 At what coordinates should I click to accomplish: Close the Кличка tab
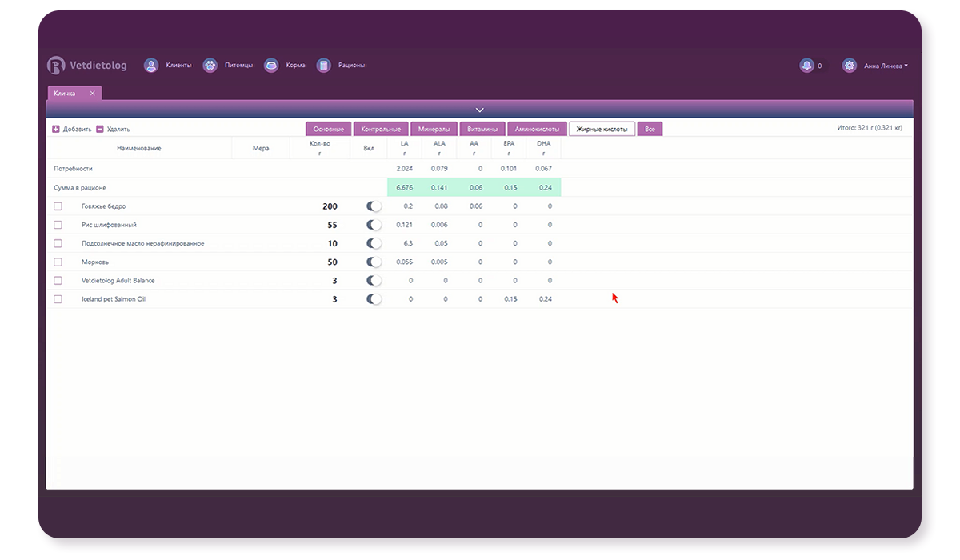[92, 94]
